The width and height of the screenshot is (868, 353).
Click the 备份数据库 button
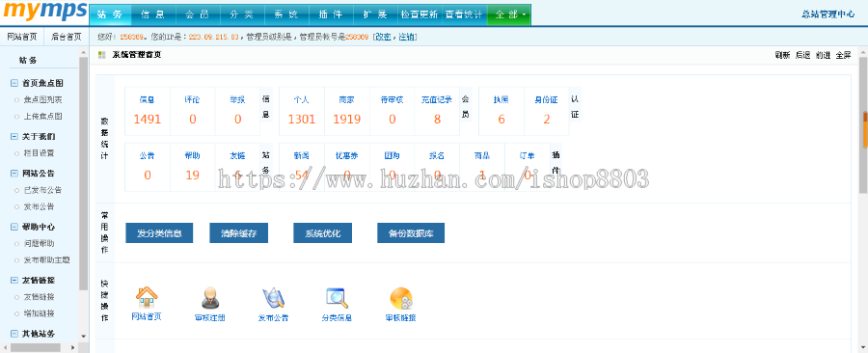(x=411, y=233)
